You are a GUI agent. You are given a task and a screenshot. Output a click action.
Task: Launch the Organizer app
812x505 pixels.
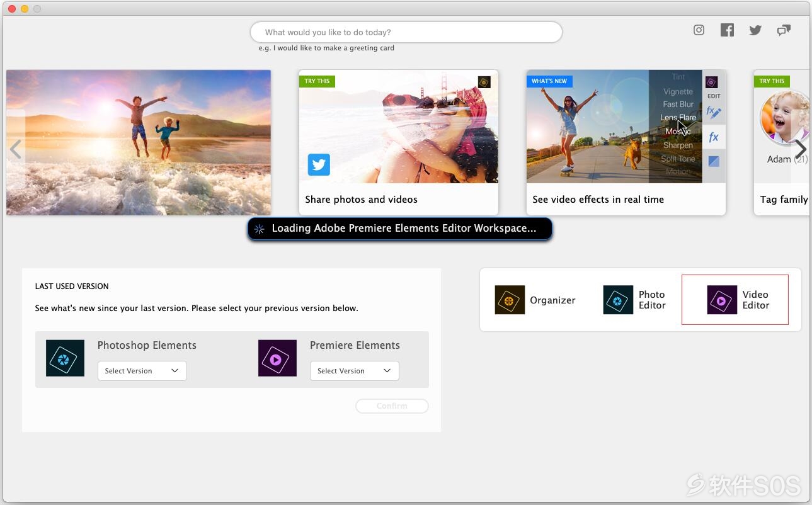(535, 300)
